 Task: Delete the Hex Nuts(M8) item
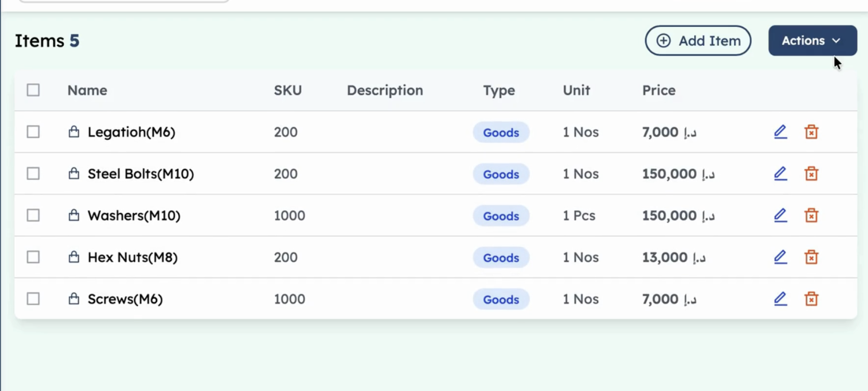coord(811,257)
